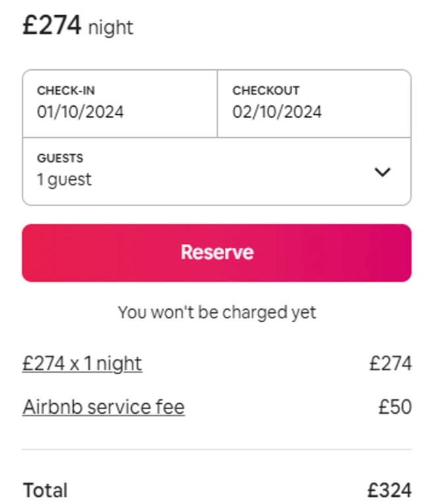Select the Check-in date field

click(x=120, y=103)
